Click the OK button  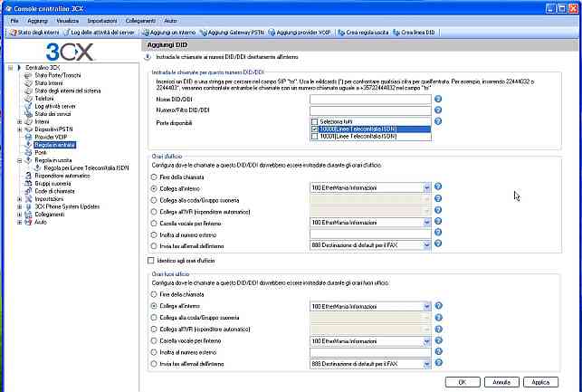(x=463, y=382)
